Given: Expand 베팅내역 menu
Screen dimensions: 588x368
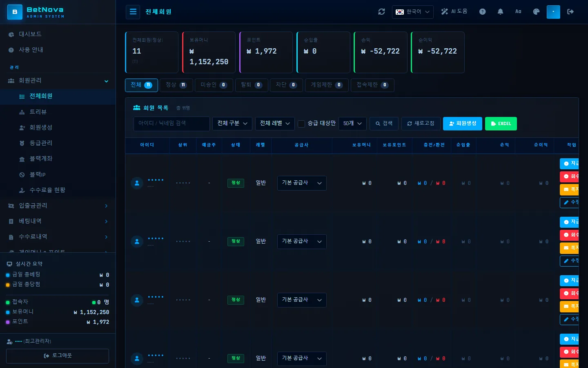Looking at the screenshot, I should [58, 221].
